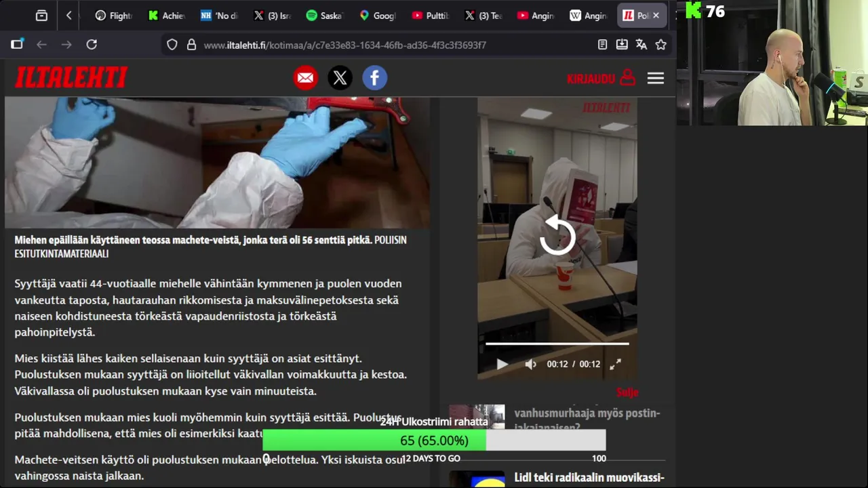Click the machete photo at article top
The image size is (868, 488).
tap(217, 163)
